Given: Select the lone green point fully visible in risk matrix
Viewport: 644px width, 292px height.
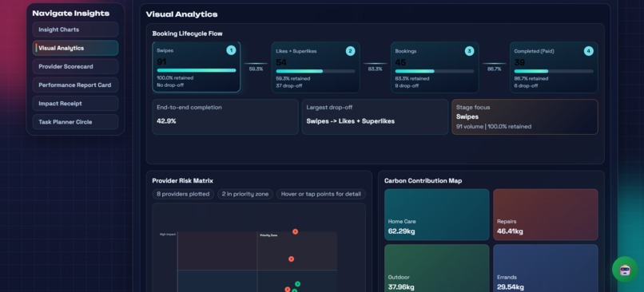Looking at the screenshot, I should click(x=298, y=284).
